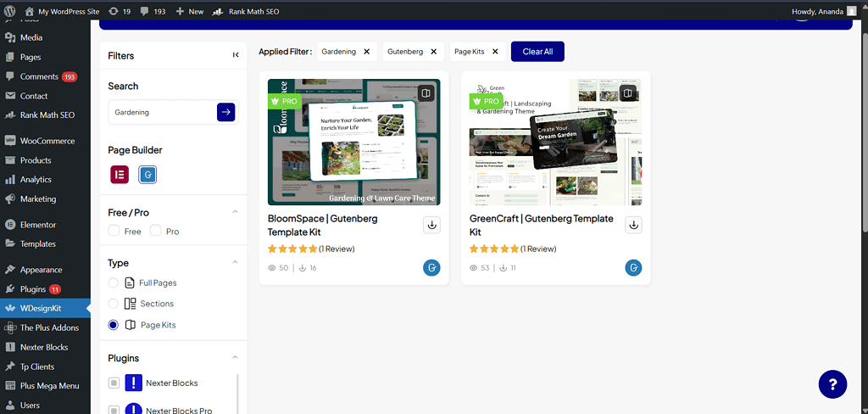
Task: Collapse the Free / Pro section
Action: pos(235,212)
